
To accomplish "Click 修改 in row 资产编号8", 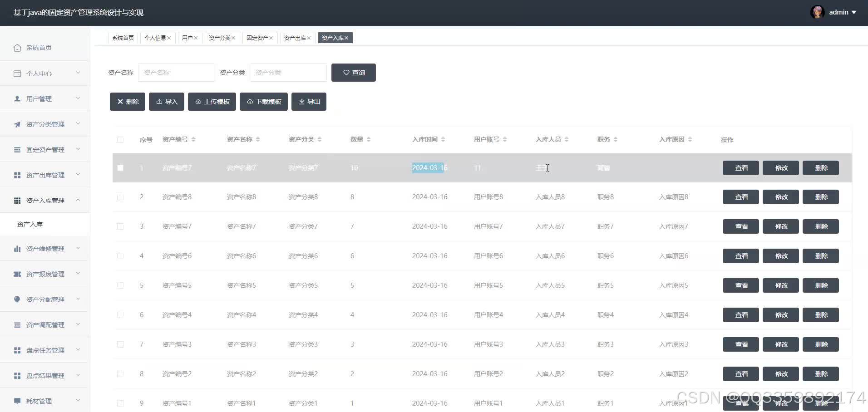I will (x=781, y=197).
